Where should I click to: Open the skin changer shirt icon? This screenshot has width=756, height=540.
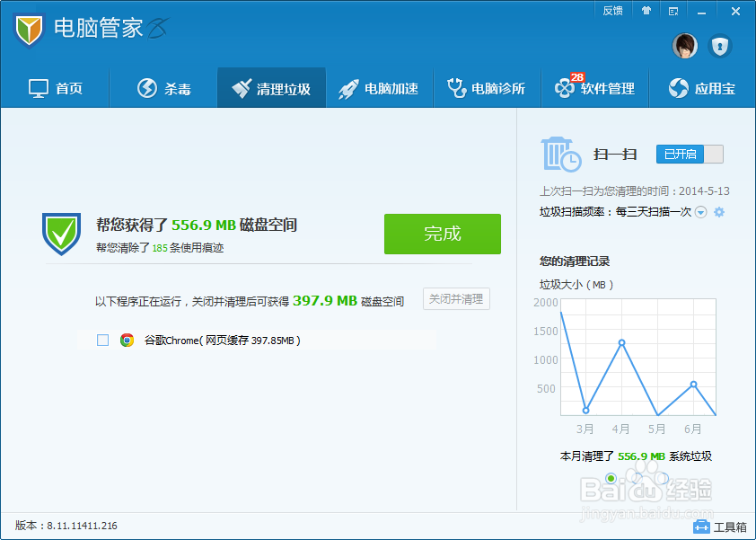coord(646,11)
